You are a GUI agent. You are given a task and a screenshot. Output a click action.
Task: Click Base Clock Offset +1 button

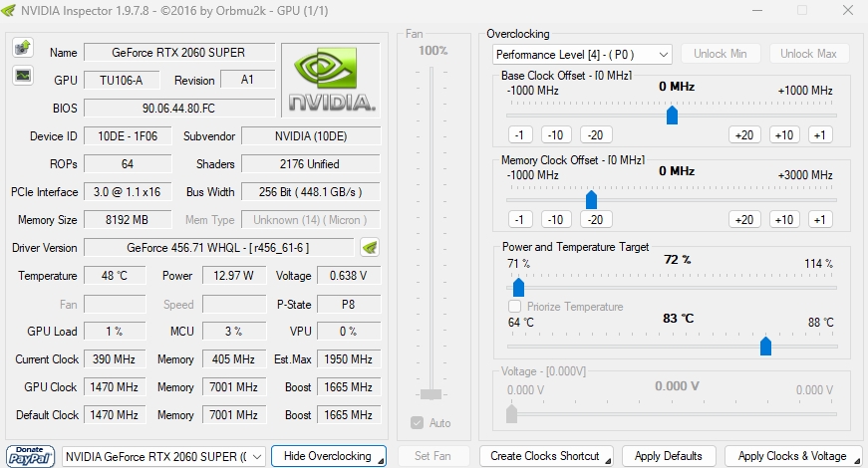pyautogui.click(x=820, y=135)
